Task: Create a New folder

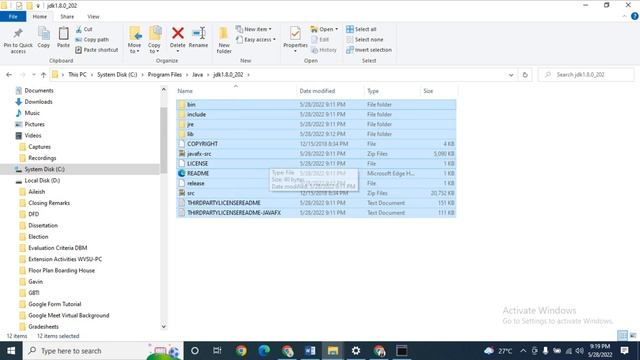Action: [x=224, y=40]
